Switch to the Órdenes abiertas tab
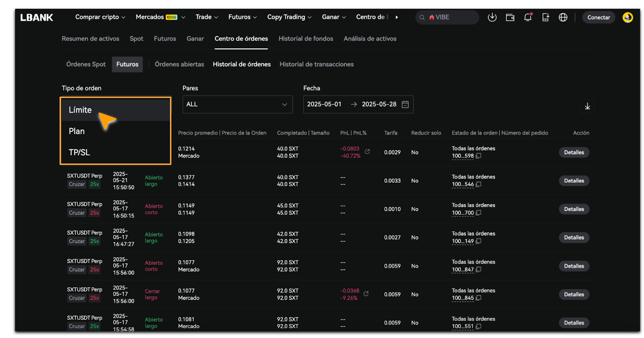 point(179,64)
